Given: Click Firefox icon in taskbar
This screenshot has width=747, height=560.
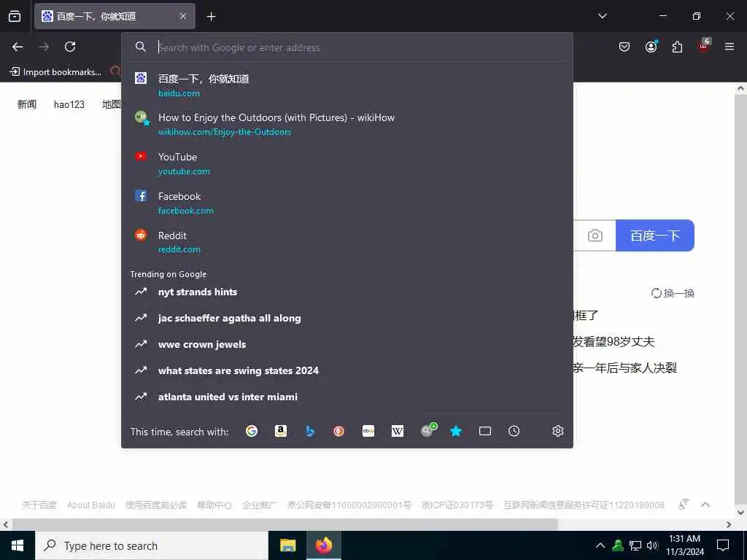Looking at the screenshot, I should pos(323,545).
